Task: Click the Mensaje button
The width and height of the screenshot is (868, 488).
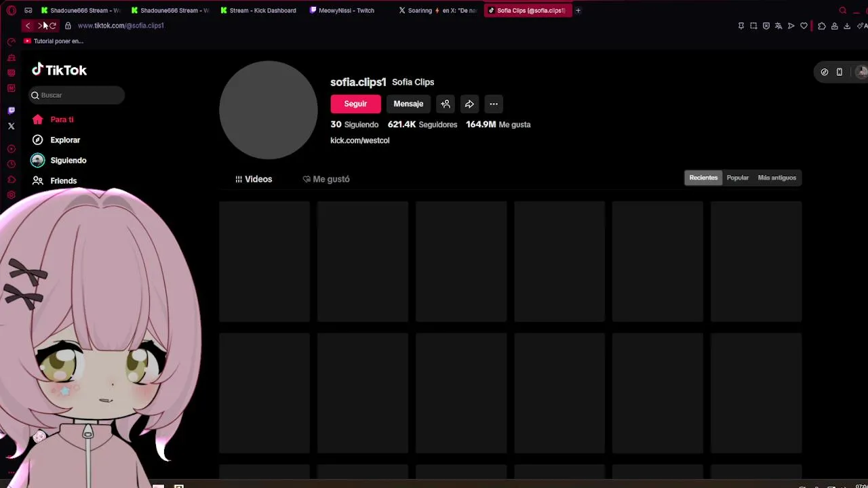Action: [x=408, y=104]
